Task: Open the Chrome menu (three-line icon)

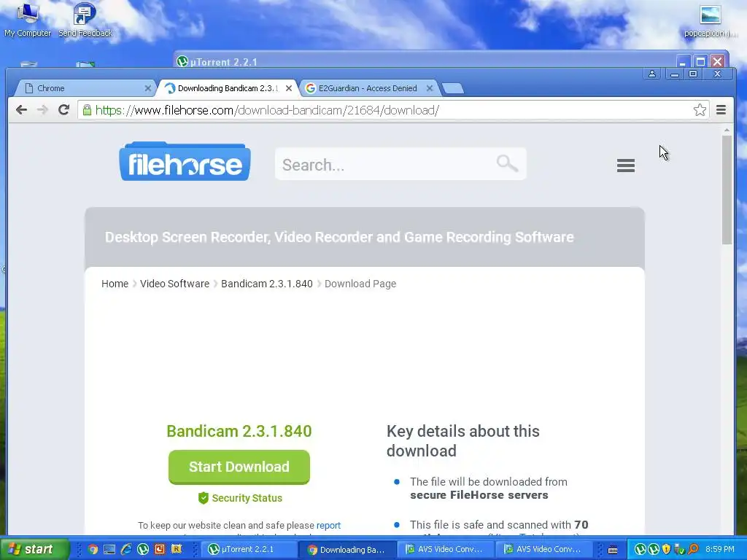Action: 721,110
